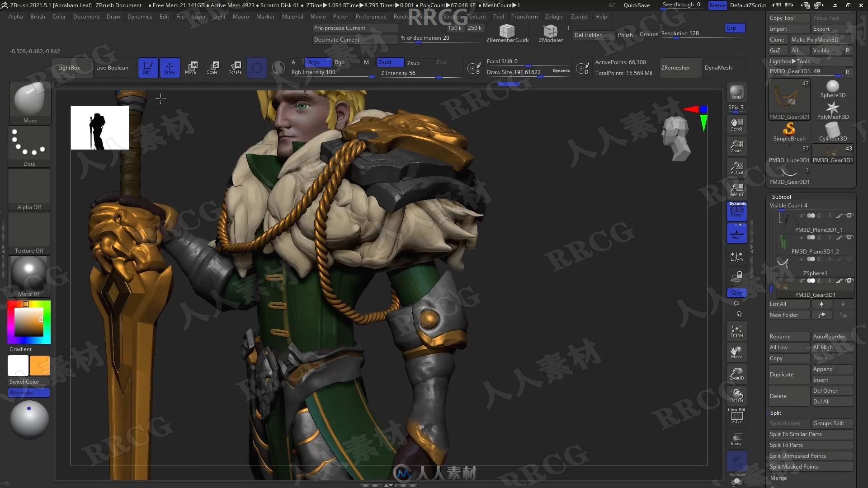Click the Live Boolean tool icon
This screenshot has width=868, height=488.
coord(112,67)
